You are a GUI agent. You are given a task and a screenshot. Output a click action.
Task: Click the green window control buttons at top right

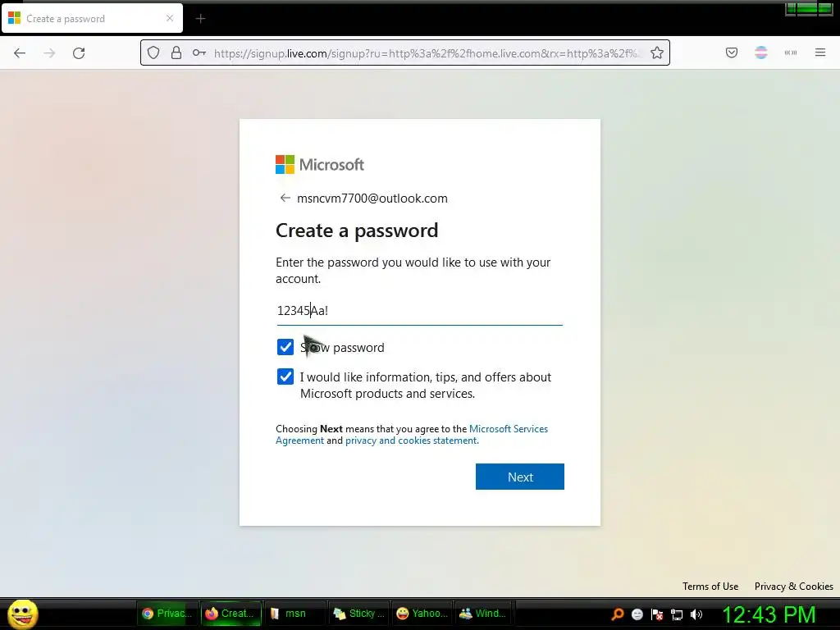tap(808, 9)
